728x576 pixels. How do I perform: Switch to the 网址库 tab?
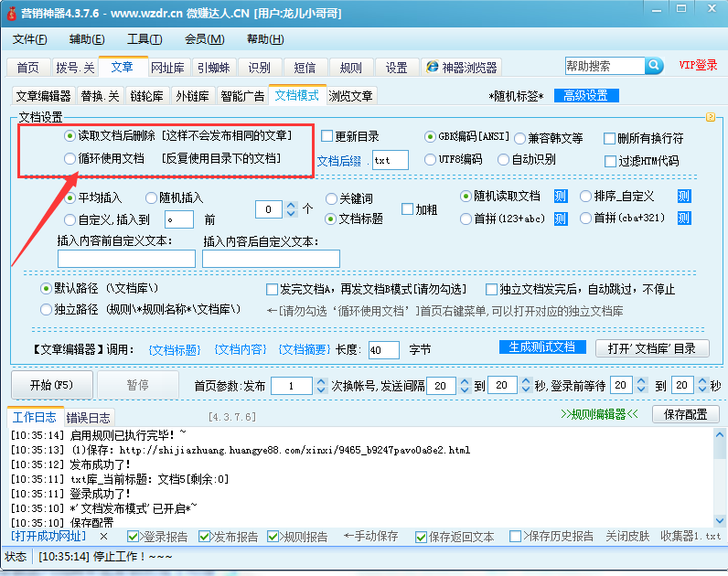167,68
